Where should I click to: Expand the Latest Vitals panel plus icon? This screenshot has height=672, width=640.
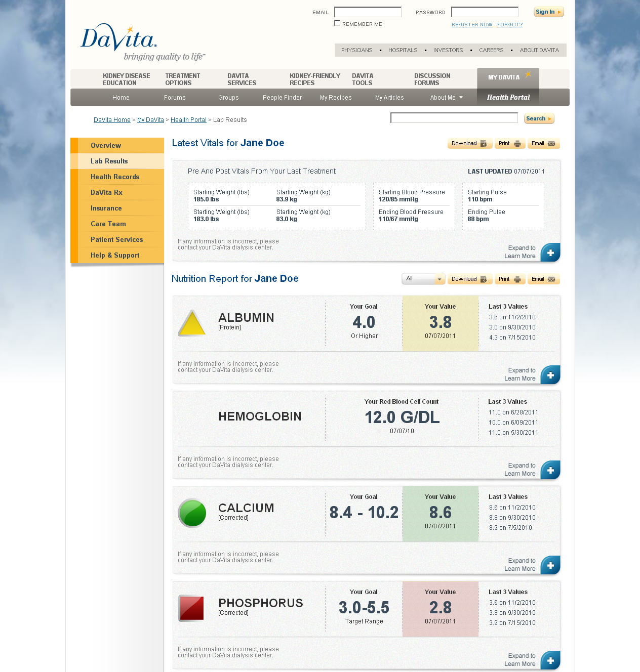click(550, 252)
